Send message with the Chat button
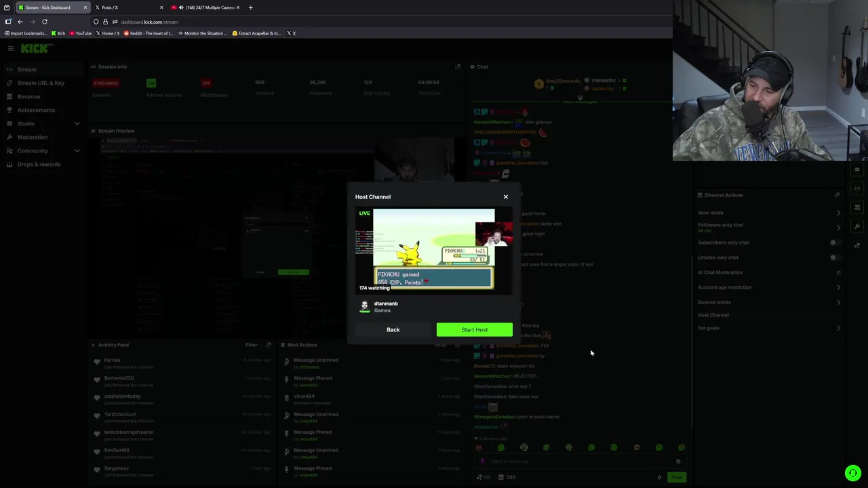The width and height of the screenshot is (868, 488). [677, 477]
